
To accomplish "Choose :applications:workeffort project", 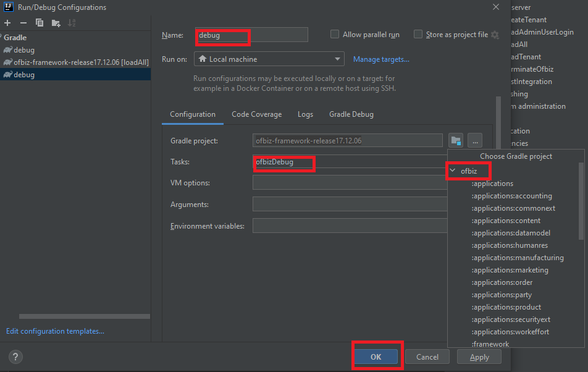I will (510, 332).
